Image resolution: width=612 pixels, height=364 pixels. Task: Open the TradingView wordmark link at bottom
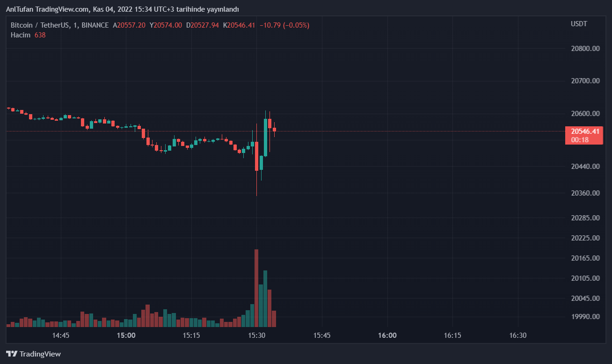pyautogui.click(x=40, y=354)
